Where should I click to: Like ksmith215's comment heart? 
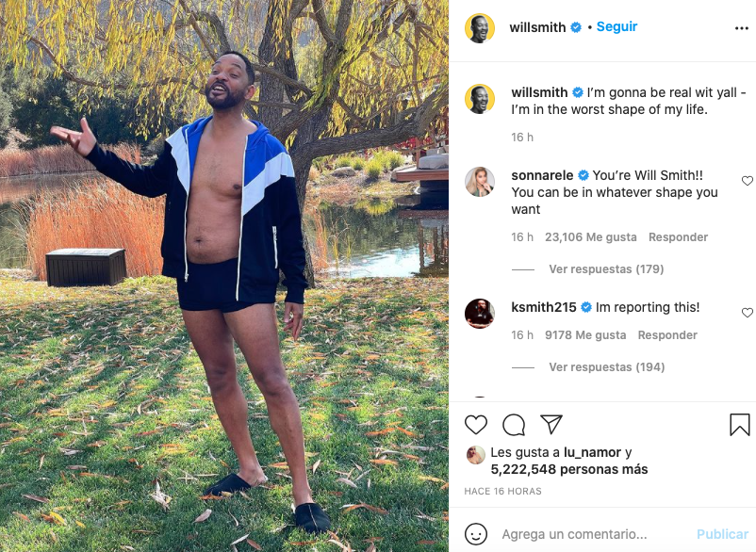pyautogui.click(x=747, y=313)
